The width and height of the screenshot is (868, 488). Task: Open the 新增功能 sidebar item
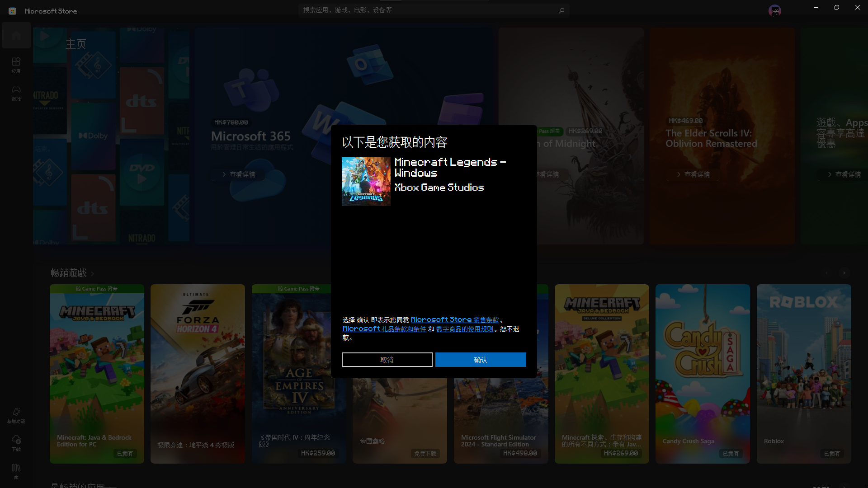click(16, 415)
